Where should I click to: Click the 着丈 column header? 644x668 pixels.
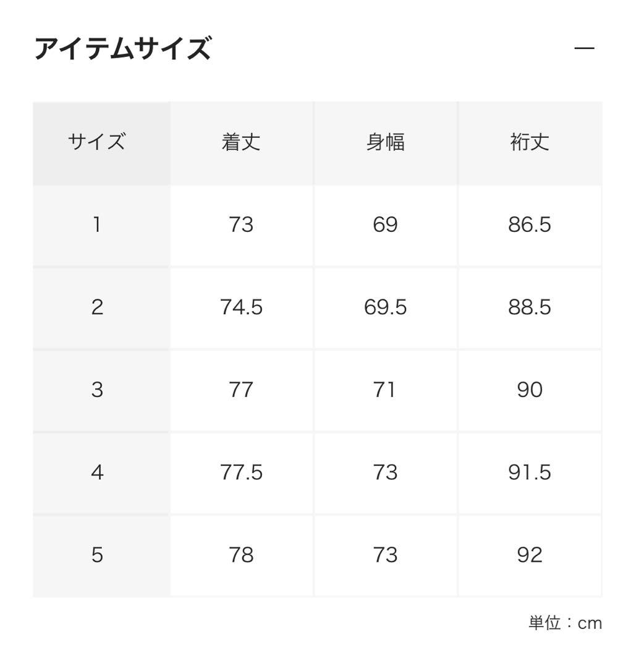[241, 143]
